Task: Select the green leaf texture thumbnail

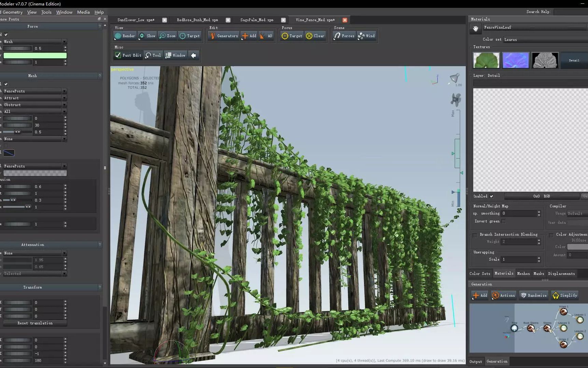Action: pyautogui.click(x=486, y=60)
